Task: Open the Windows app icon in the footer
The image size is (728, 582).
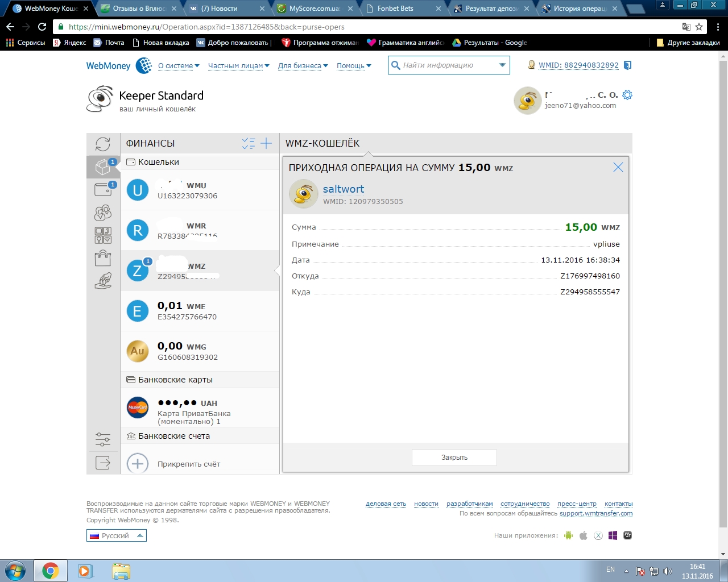Action: point(613,535)
